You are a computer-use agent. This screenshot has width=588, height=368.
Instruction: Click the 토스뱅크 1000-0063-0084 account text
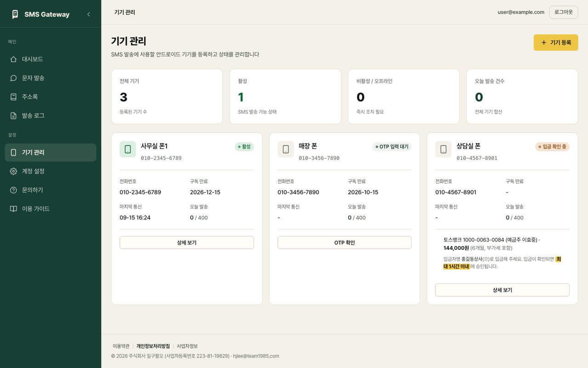(473, 240)
